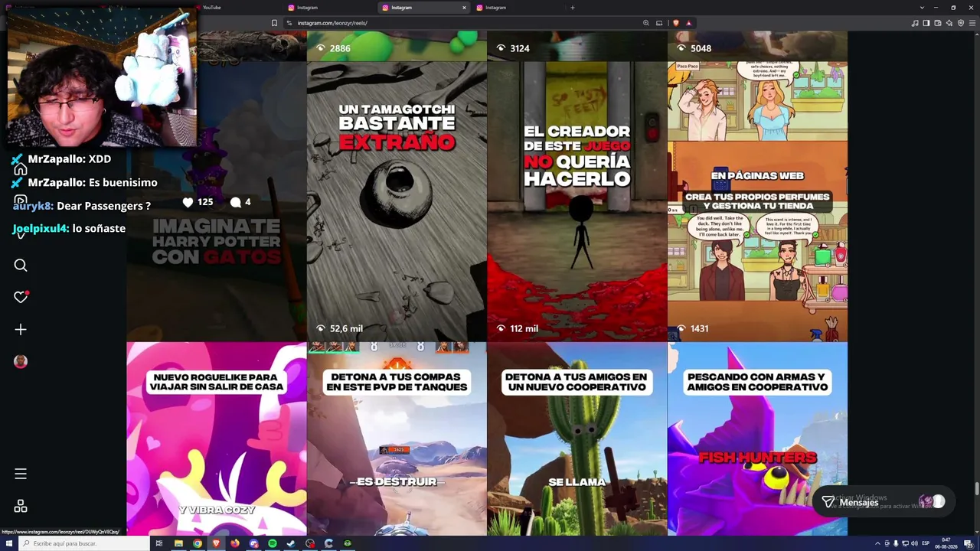Click the create new post plus icon
This screenshot has height=551, width=980.
click(x=21, y=329)
